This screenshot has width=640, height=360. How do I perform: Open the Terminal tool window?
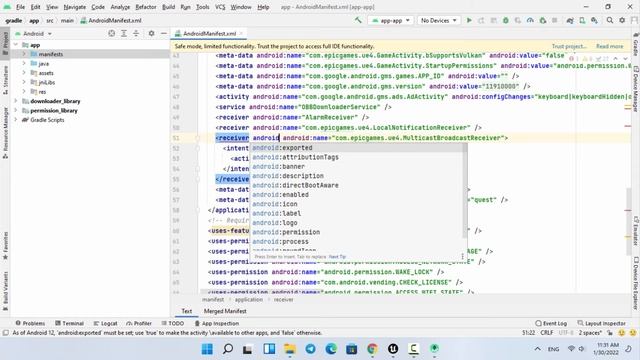click(x=69, y=323)
